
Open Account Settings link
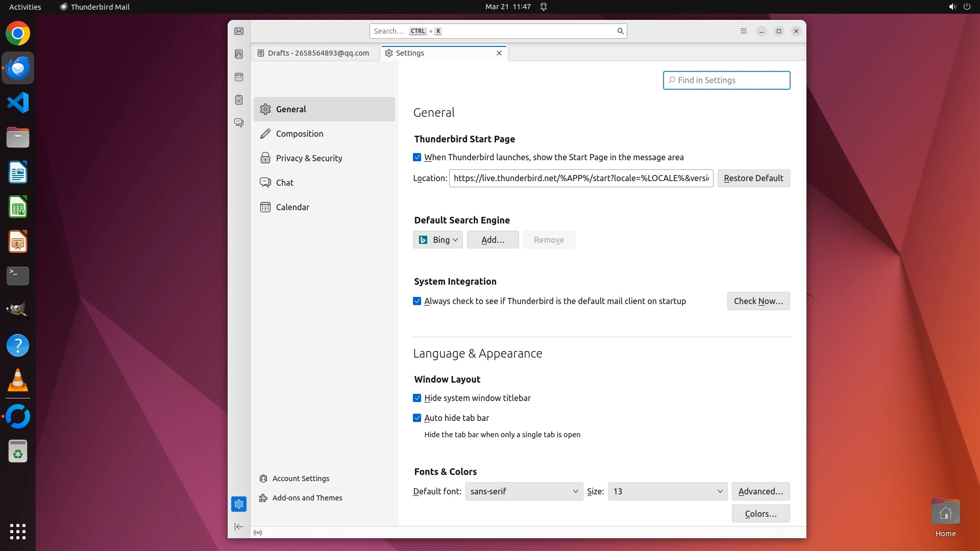pyautogui.click(x=301, y=479)
